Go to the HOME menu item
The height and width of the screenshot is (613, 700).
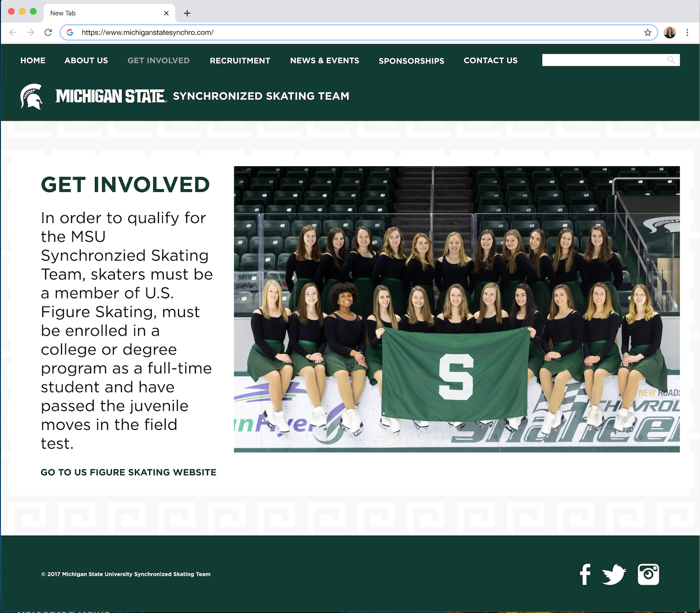pos(33,61)
